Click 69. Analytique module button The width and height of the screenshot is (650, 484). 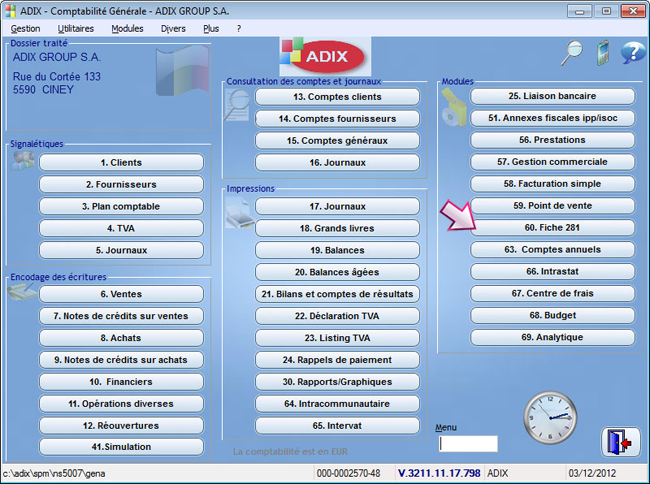[x=553, y=338]
